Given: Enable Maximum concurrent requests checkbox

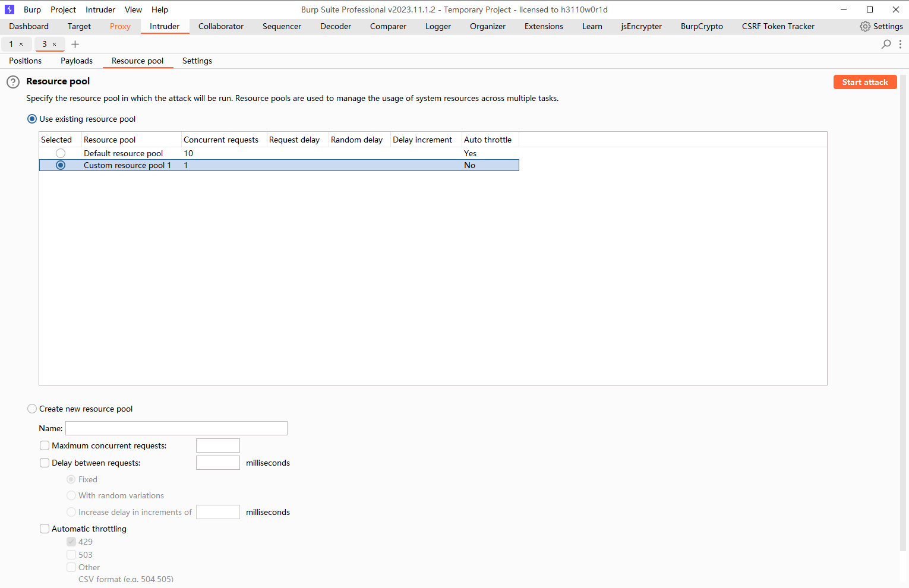Looking at the screenshot, I should pos(45,445).
